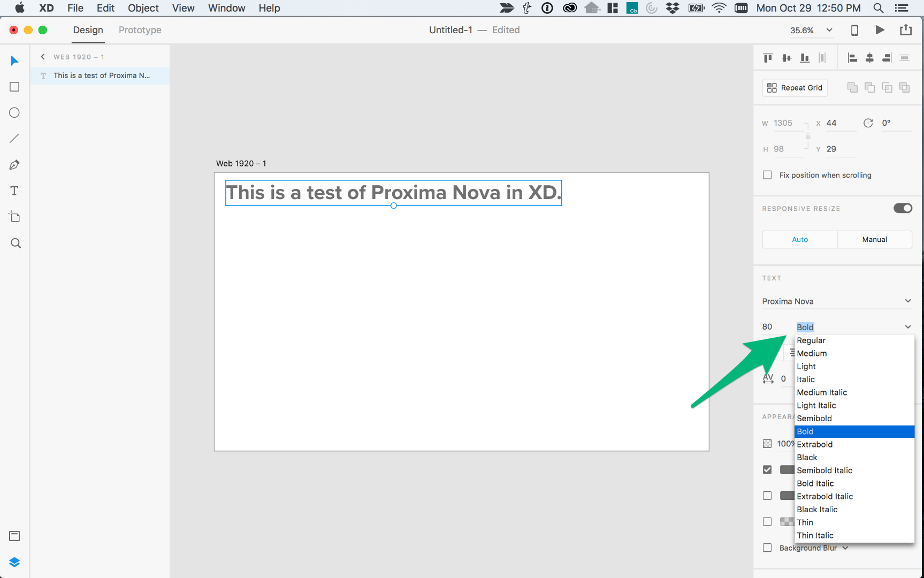Open the Assets panel icon
This screenshot has height=578, width=924.
(14, 536)
